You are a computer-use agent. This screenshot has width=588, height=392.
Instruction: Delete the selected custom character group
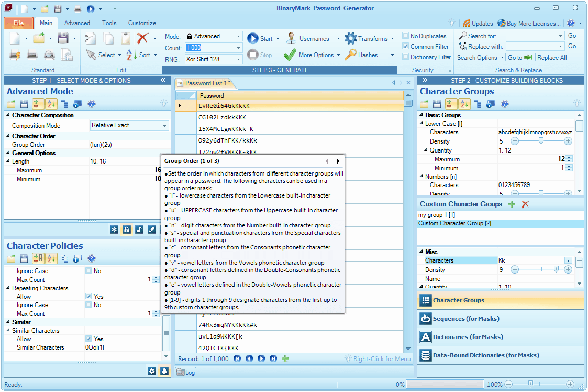click(525, 204)
